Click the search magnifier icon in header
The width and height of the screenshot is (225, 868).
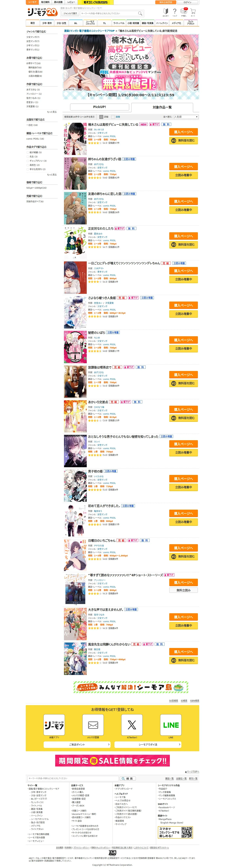[140, 13]
